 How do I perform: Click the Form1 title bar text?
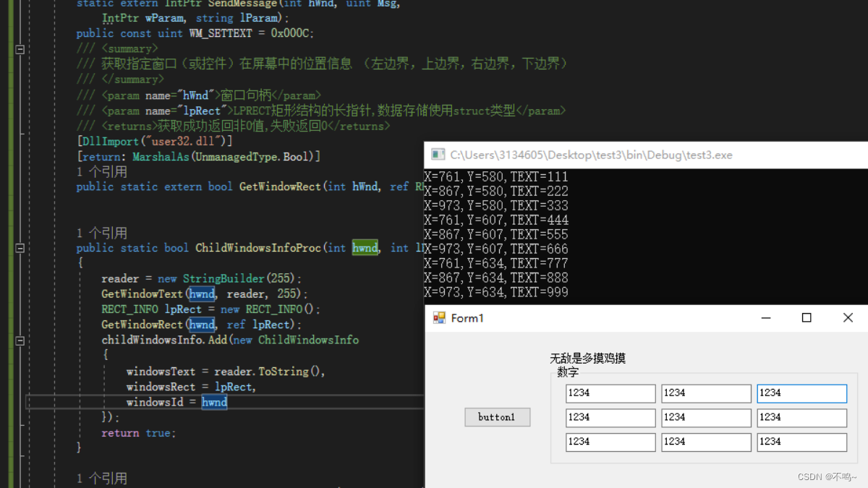point(467,317)
